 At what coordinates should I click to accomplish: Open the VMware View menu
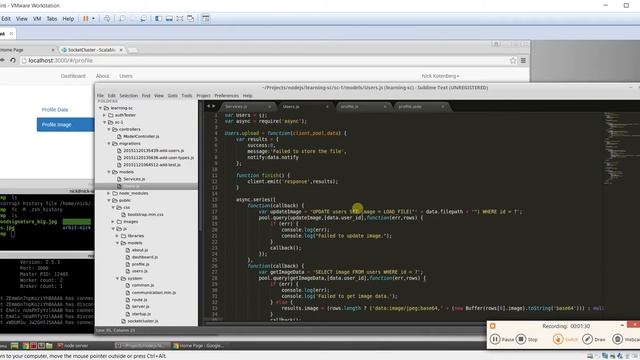[x=22, y=19]
